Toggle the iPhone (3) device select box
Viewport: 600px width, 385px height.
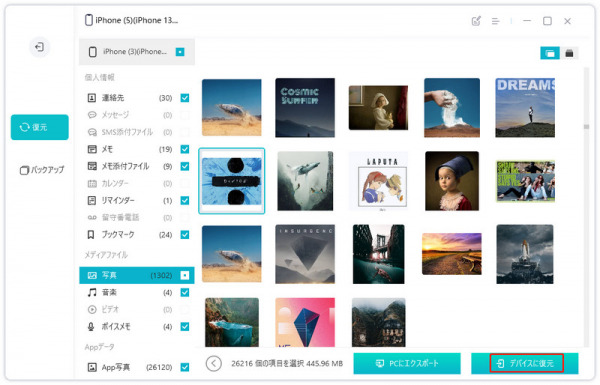pos(180,52)
